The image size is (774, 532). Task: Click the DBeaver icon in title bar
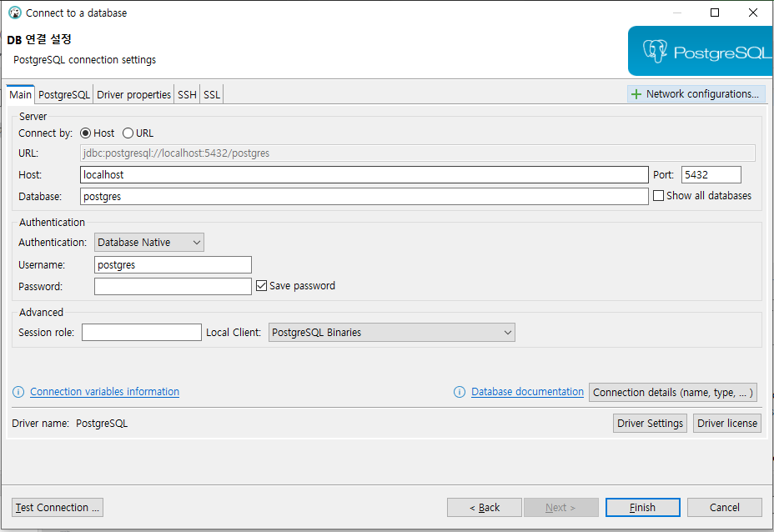15,13
